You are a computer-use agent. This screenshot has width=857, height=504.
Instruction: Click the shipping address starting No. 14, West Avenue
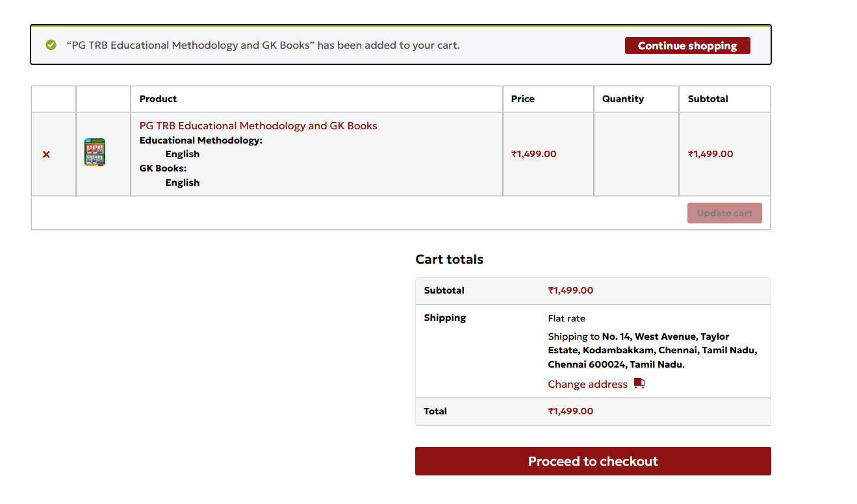pyautogui.click(x=652, y=351)
